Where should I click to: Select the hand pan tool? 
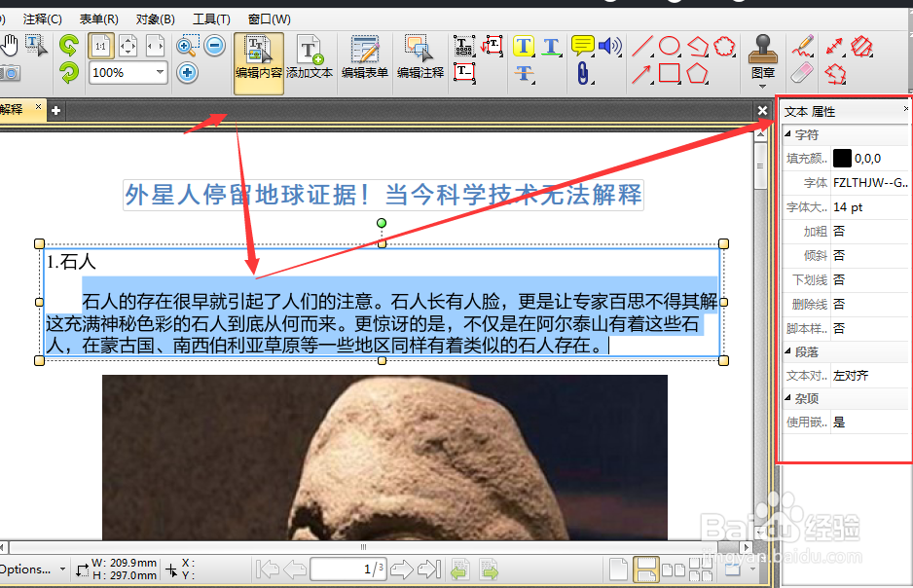coord(12,42)
